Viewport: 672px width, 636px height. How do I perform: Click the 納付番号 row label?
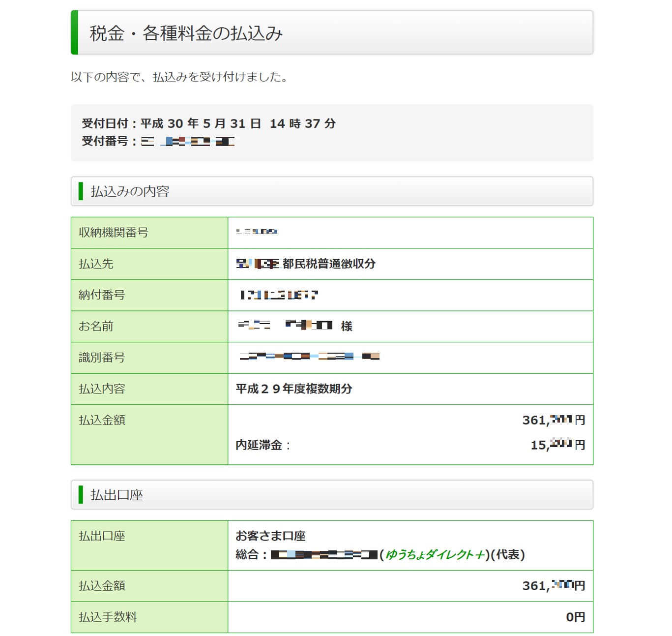102,295
